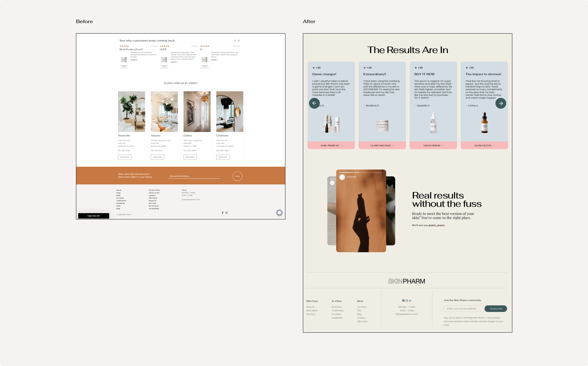This screenshot has width=588, height=366.
Task: Click the Facebook icon in the Before footer
Action: [x=222, y=213]
